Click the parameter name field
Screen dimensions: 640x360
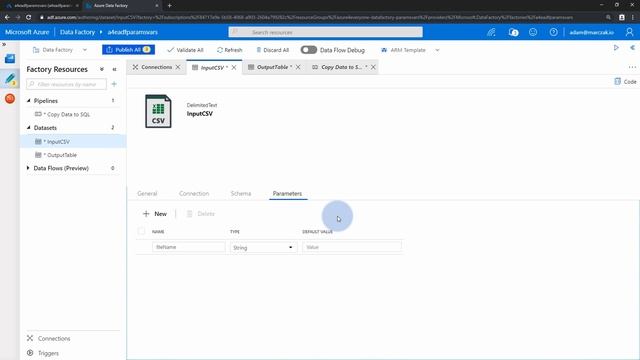point(189,247)
